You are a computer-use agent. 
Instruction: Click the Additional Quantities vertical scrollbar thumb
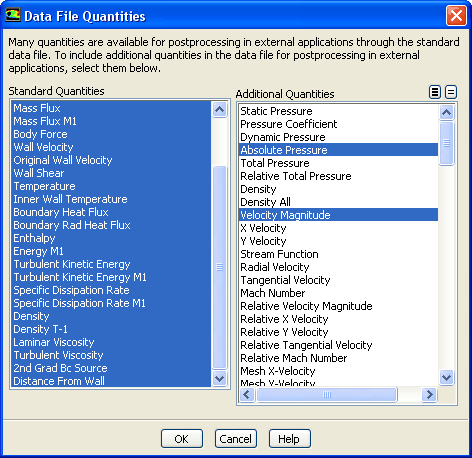(447, 143)
